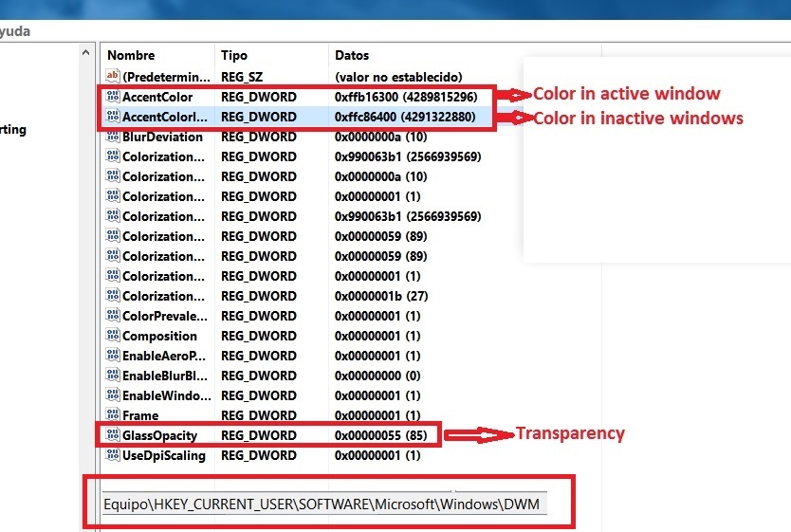Select the ColorPrevalence value icon

pos(112,316)
